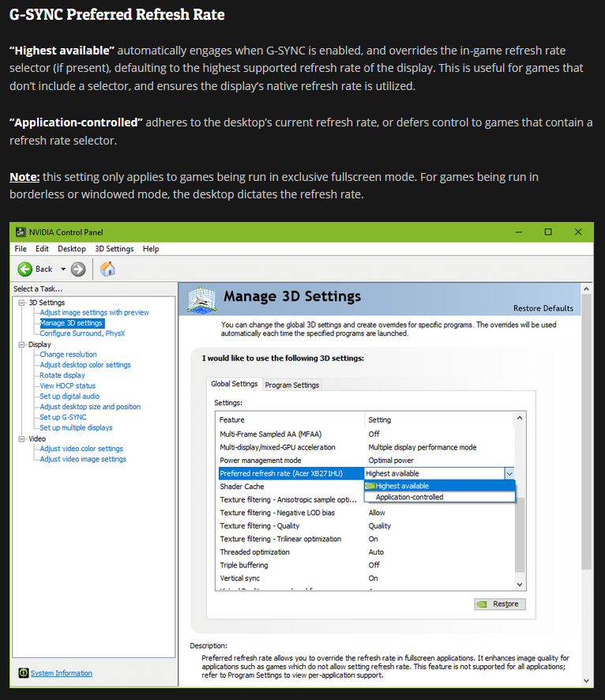Select the Multi-display/mixed-GPU acceleration row

point(366,447)
